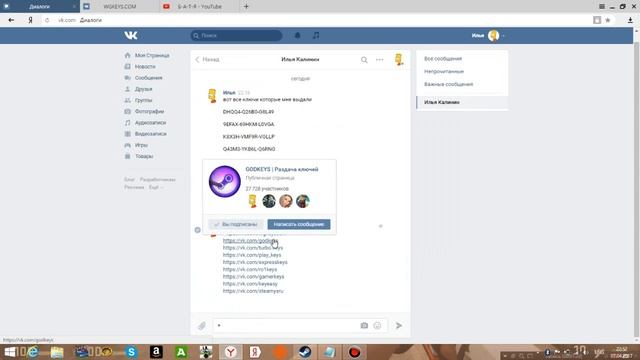The width and height of the screenshot is (640, 360).
Task: Open a new browser tab with plus
Action: (246, 7)
